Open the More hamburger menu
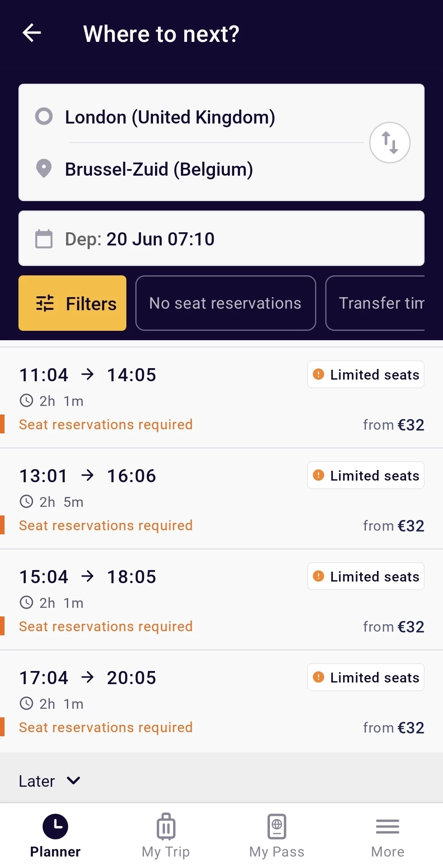 pyautogui.click(x=387, y=826)
